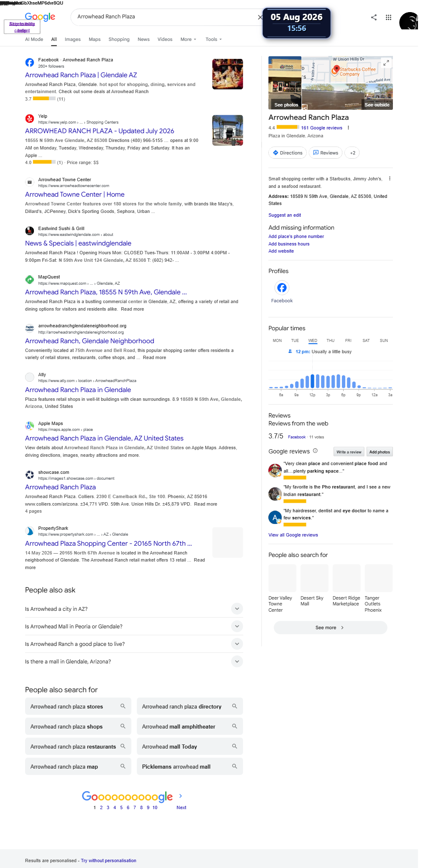Search 'Arrowhead ranch plaza directory' suggestion
Viewport: 423px width, 868px height.
coord(190,706)
